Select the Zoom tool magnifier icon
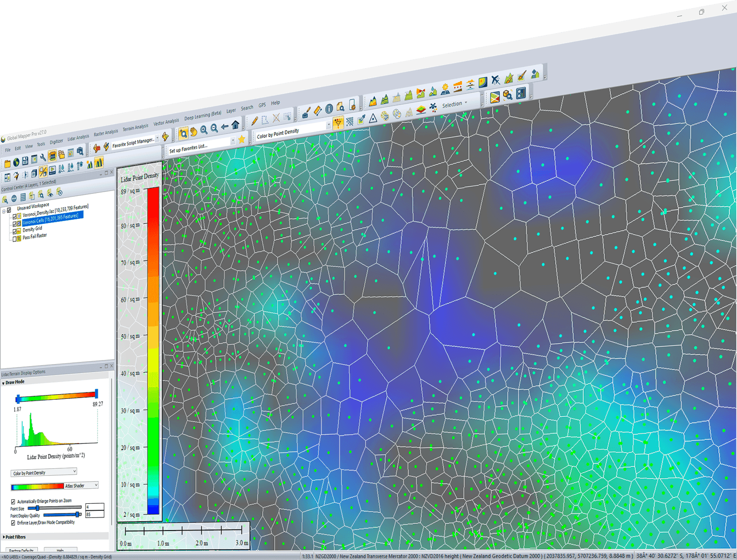The height and width of the screenshot is (560, 737). pyautogui.click(x=183, y=134)
